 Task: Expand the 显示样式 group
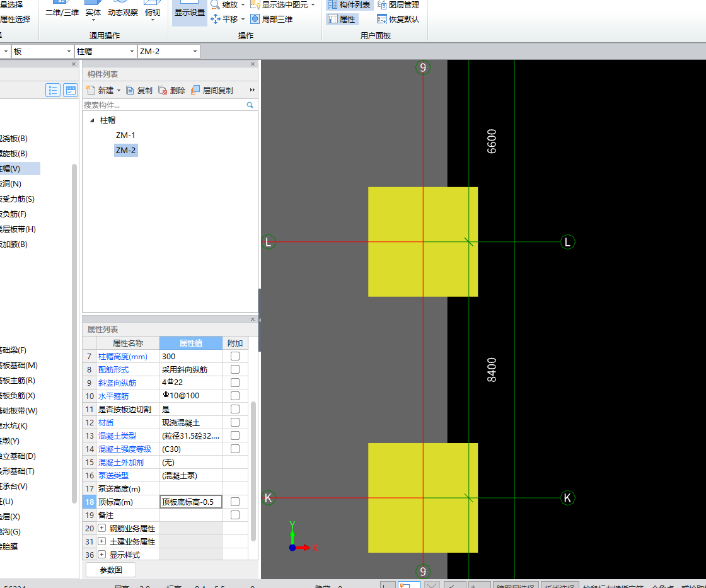click(101, 554)
